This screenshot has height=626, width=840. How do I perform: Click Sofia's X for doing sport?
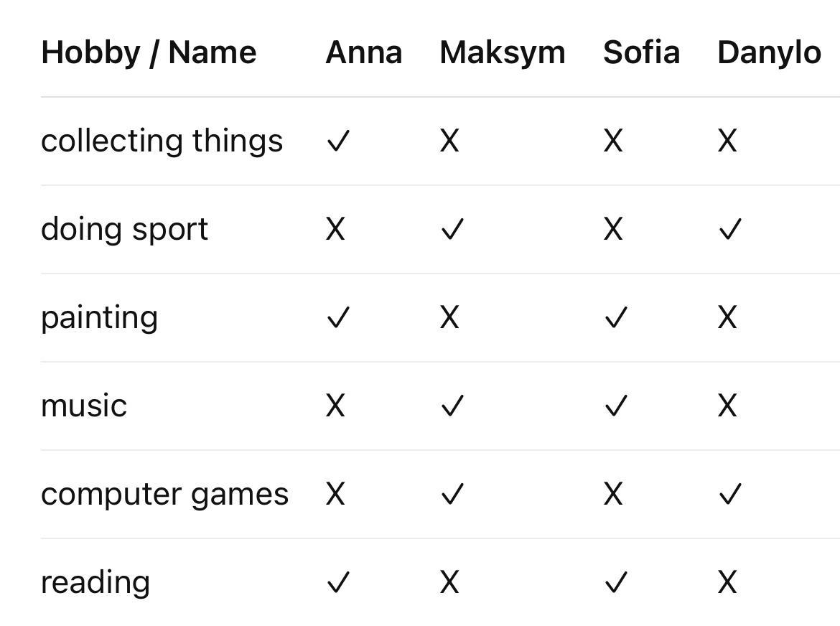click(x=612, y=230)
